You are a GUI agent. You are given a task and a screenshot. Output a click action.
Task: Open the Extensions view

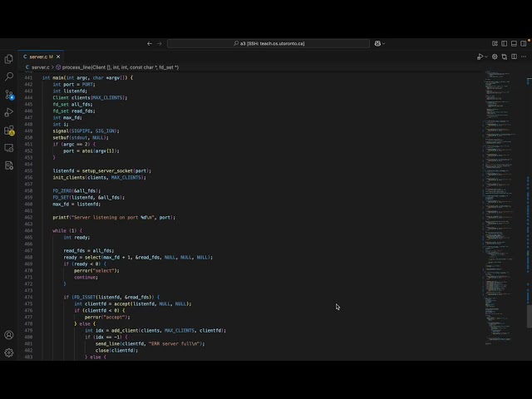pyautogui.click(x=9, y=131)
